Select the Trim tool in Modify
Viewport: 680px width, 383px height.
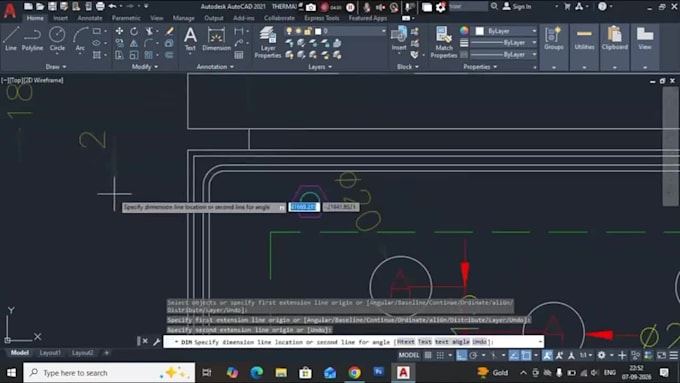tap(149, 31)
